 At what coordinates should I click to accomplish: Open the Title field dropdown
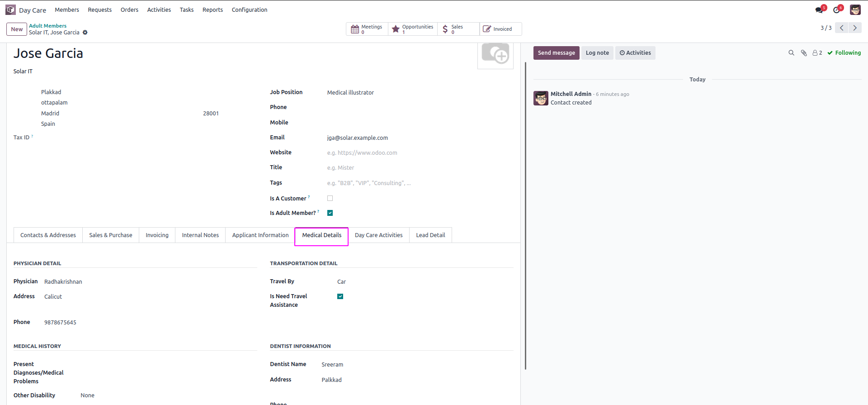[420, 168]
